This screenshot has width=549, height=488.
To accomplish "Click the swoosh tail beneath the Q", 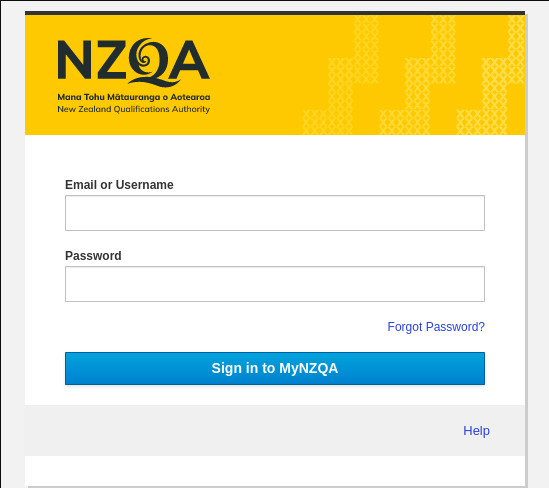I will 154,82.
